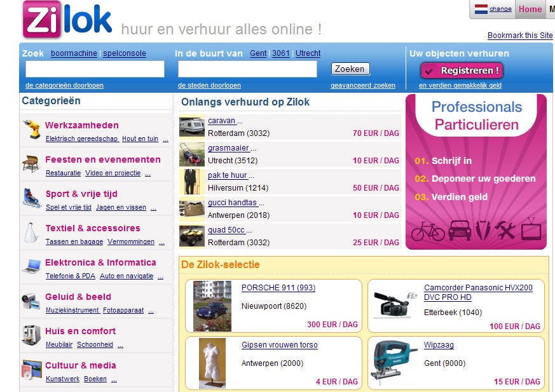Expand more Geluid & beeld subcategories via ellipsis
Image resolution: width=555 pixels, height=392 pixels.
pyautogui.click(x=151, y=311)
